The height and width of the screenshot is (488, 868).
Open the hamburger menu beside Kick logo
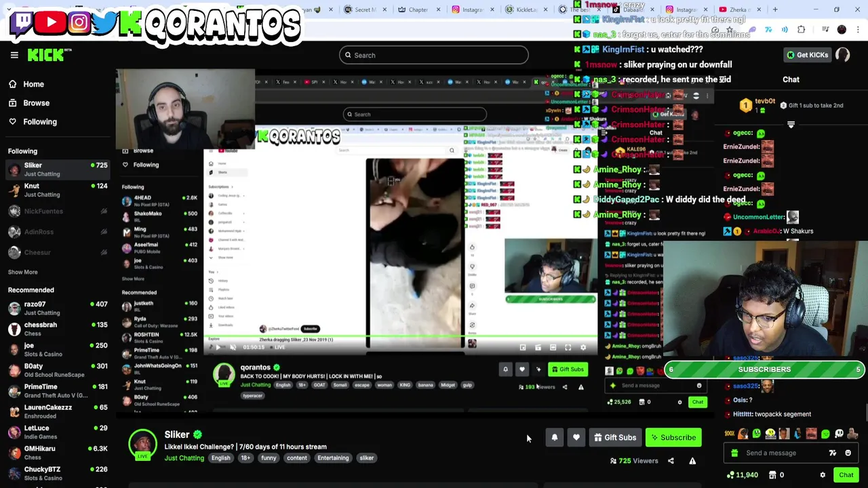14,55
